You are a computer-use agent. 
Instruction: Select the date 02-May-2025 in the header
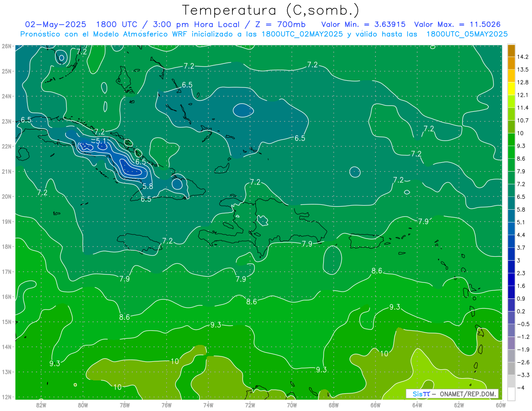55,24
